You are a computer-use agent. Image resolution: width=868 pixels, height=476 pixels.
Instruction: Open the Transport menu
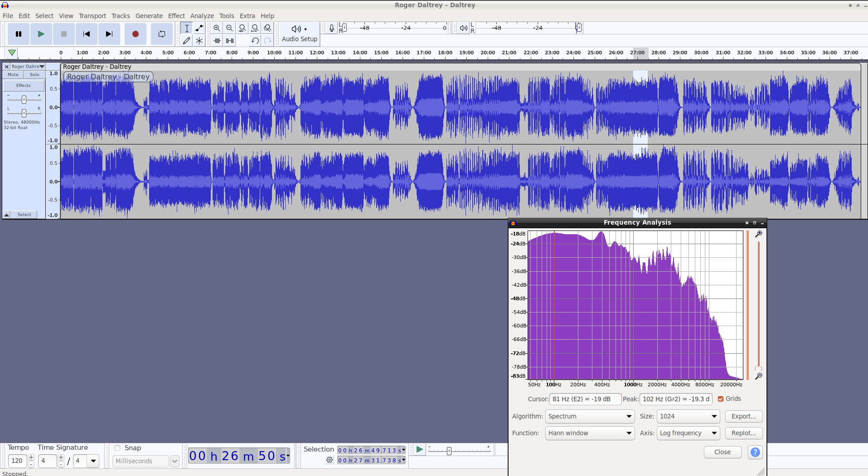point(92,16)
